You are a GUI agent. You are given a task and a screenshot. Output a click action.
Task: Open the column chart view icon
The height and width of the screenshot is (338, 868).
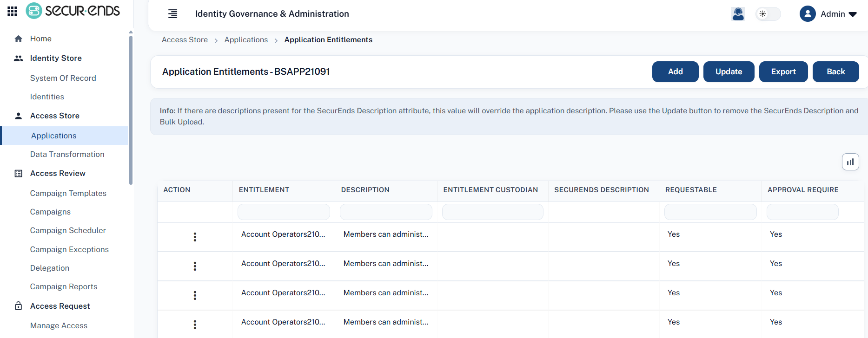point(850,162)
